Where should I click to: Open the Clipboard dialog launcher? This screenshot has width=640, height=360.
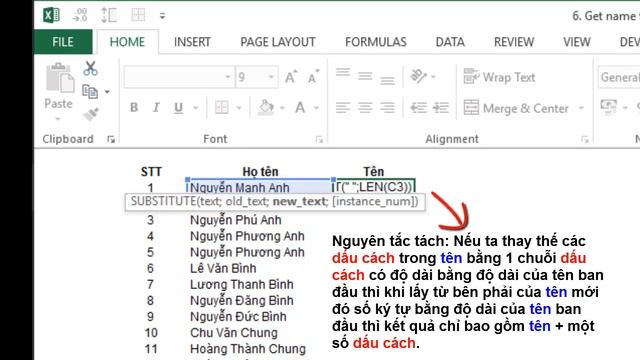(x=111, y=140)
